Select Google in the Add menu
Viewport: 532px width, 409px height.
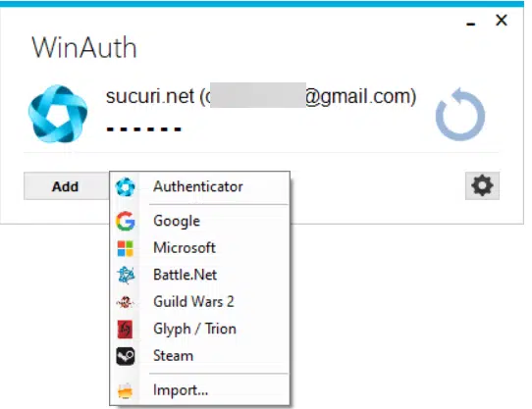pos(200,221)
